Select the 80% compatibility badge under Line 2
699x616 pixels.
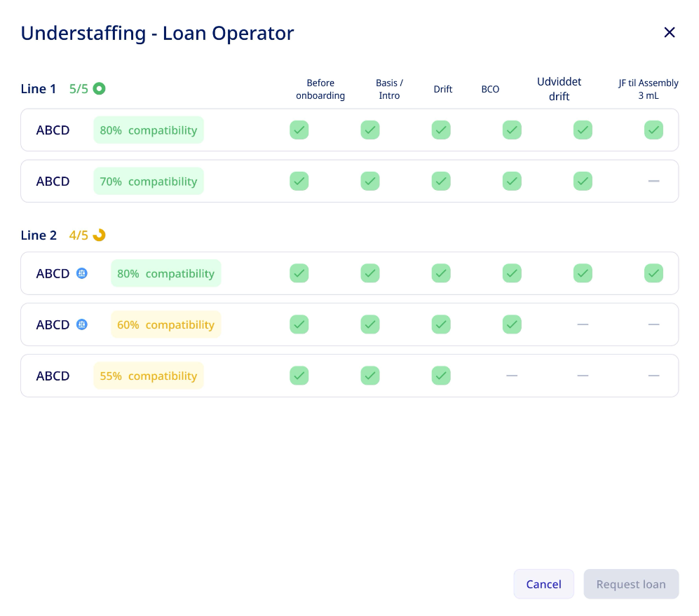click(x=166, y=273)
